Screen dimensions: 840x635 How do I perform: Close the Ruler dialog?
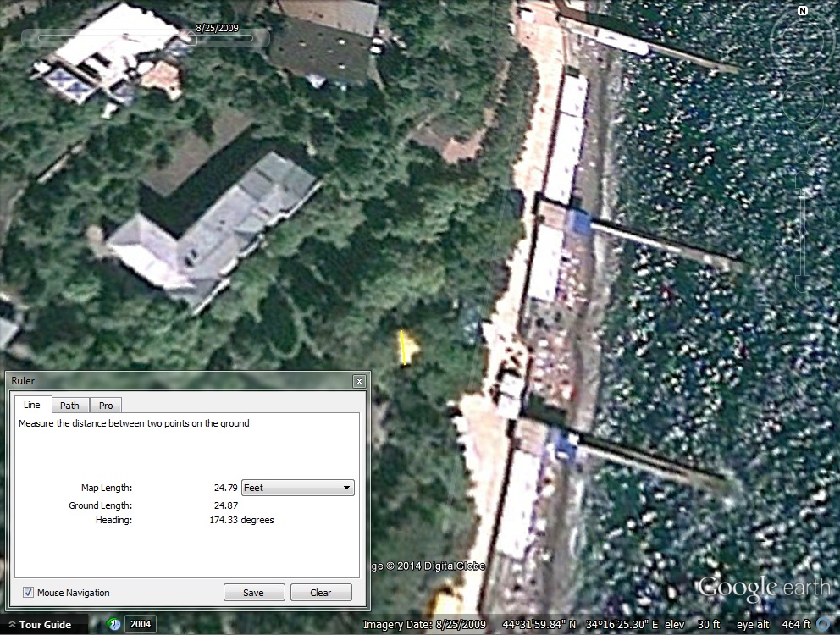tap(359, 382)
